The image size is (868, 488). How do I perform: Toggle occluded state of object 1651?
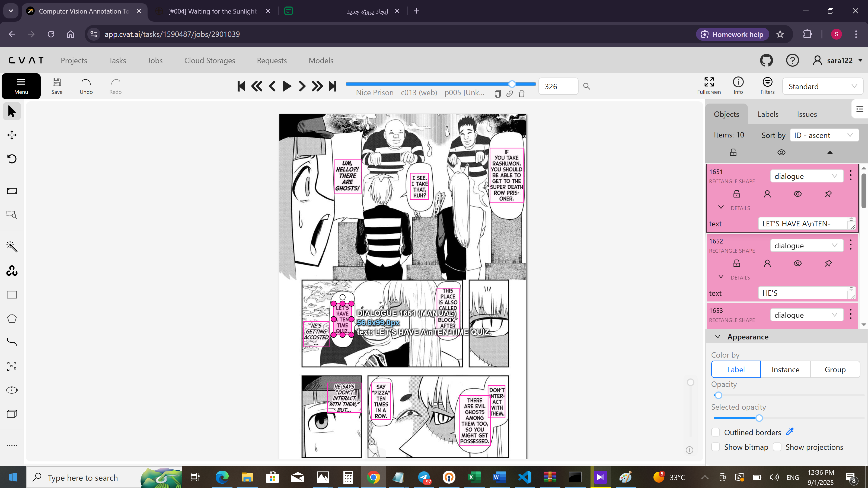click(x=767, y=194)
